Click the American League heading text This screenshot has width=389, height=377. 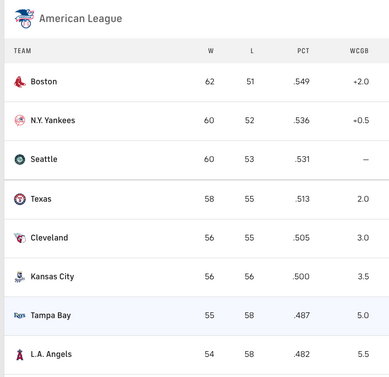tap(81, 19)
